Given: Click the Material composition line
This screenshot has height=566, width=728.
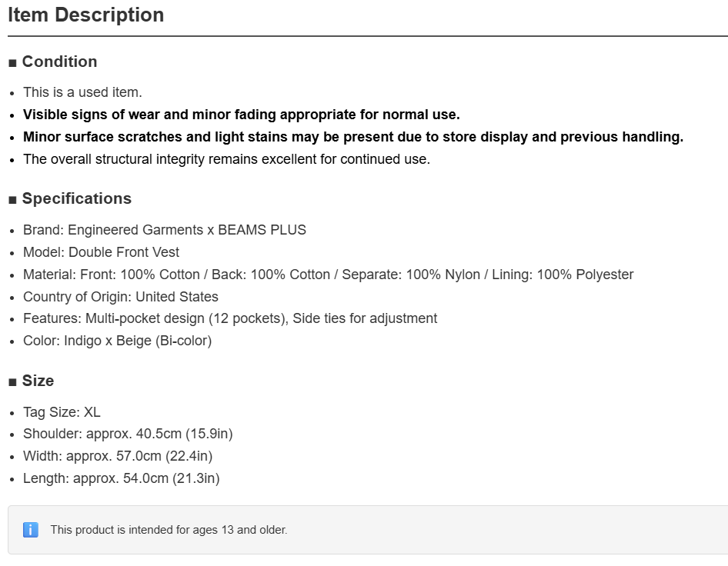Looking at the screenshot, I should tap(329, 275).
